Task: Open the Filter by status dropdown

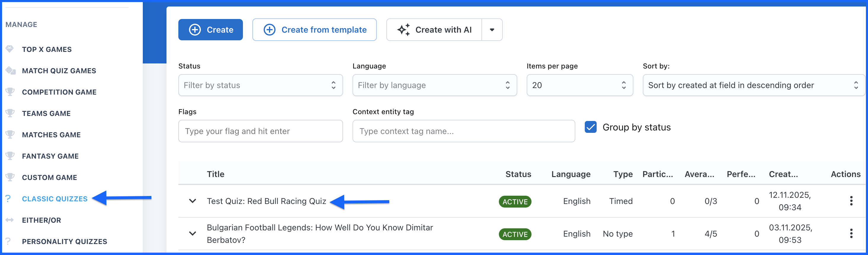Action: click(x=260, y=85)
